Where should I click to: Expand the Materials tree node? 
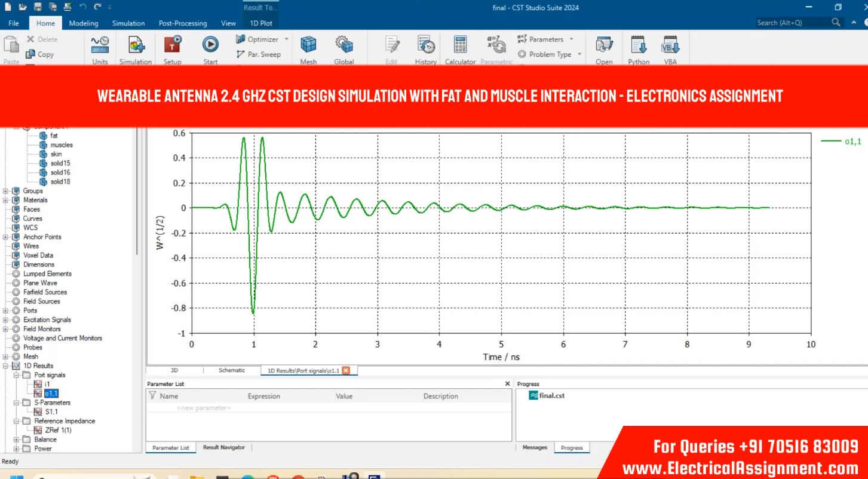pos(6,200)
